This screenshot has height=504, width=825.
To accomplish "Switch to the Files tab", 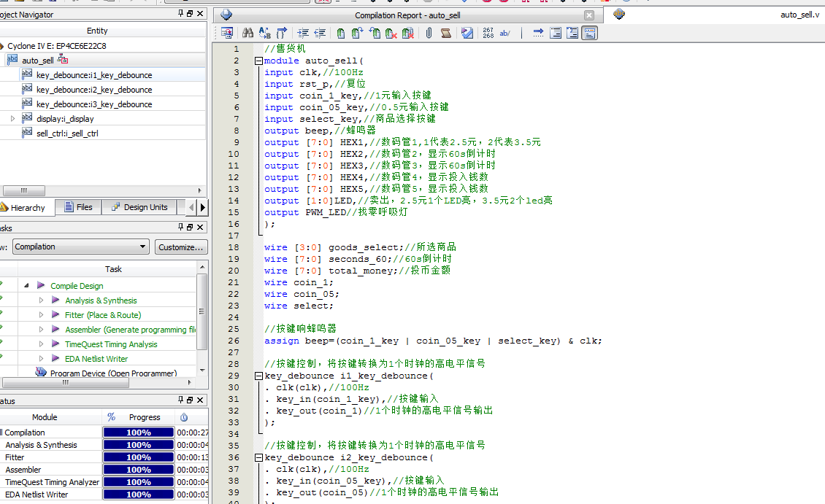I will point(78,207).
